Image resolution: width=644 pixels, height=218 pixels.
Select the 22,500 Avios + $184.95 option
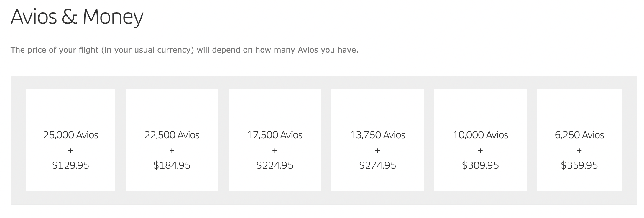172,140
